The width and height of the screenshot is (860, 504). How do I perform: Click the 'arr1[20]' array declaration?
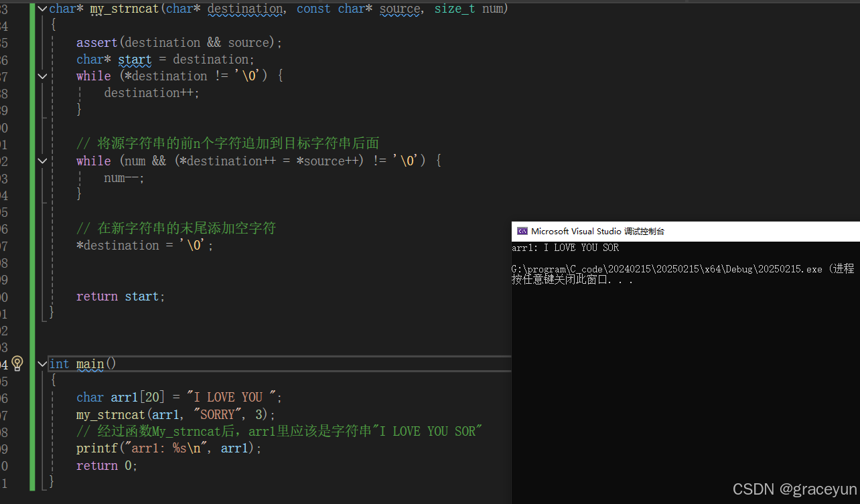point(138,398)
